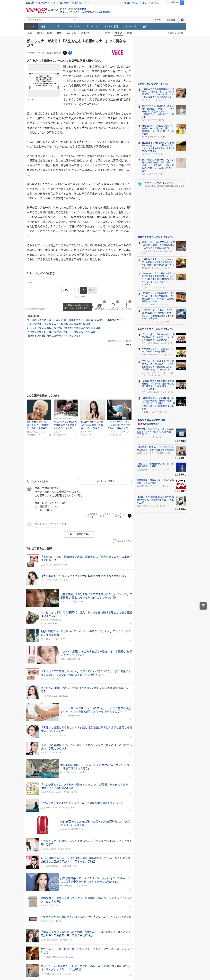Viewport: 210px width, 980px height.
Task: Click the blue web search magnifier button
Action: 182,3
